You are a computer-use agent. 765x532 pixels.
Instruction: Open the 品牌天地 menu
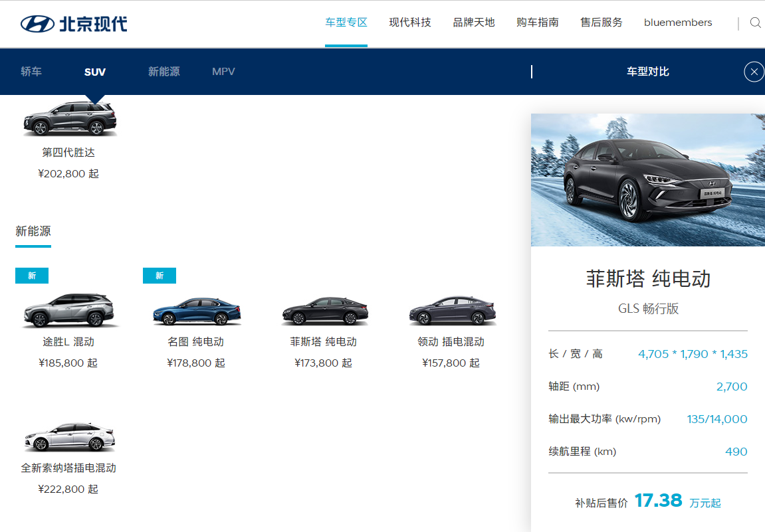click(x=474, y=23)
